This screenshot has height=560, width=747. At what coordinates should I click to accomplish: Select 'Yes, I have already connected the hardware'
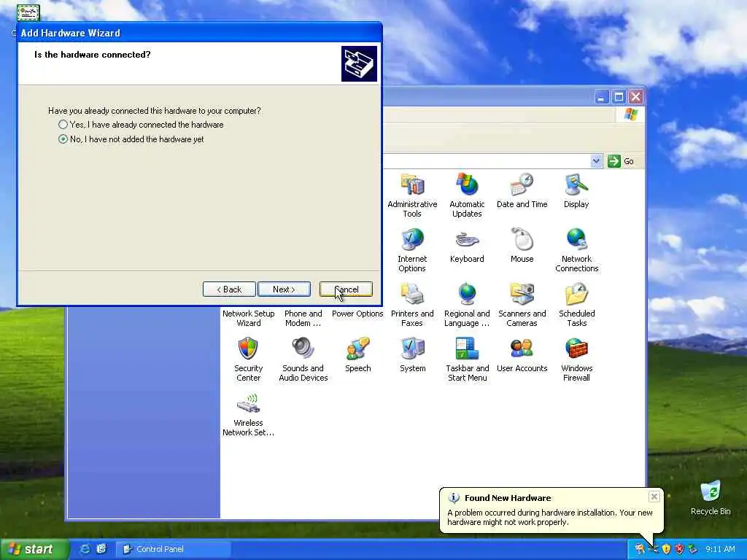pyautogui.click(x=141, y=125)
